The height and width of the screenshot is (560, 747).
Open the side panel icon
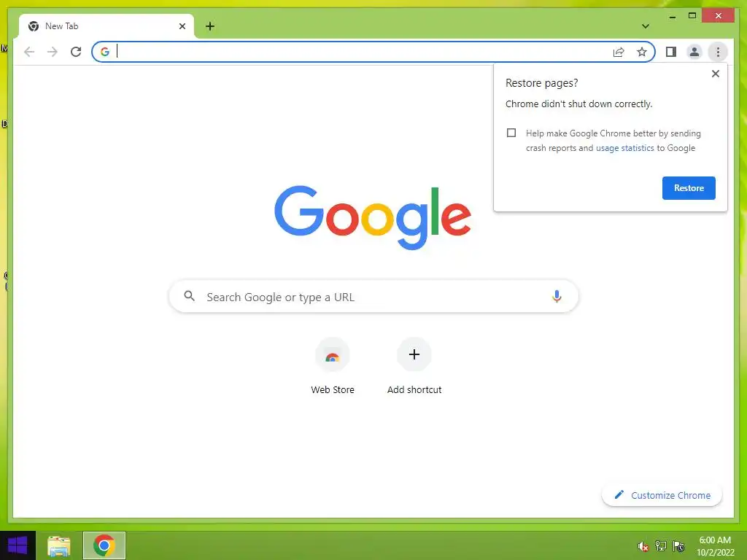point(671,52)
